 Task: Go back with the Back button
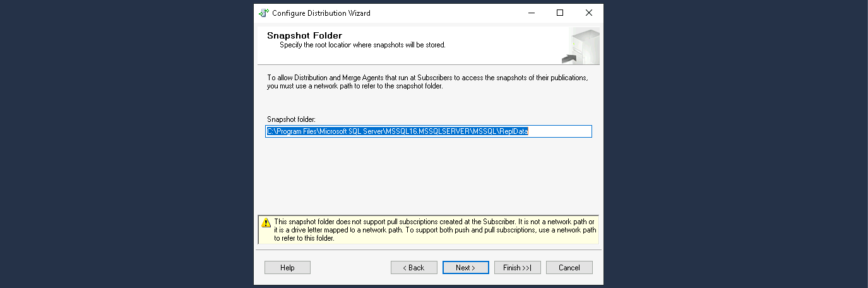(x=413, y=268)
